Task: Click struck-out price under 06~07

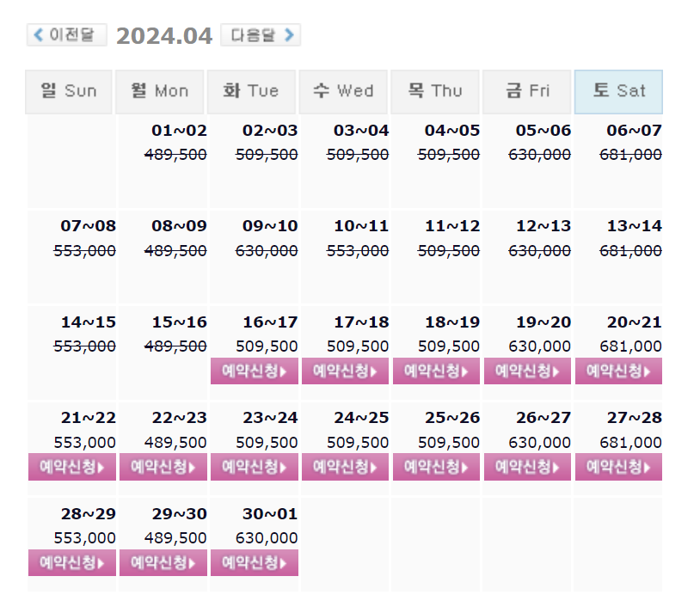Action: 630,155
